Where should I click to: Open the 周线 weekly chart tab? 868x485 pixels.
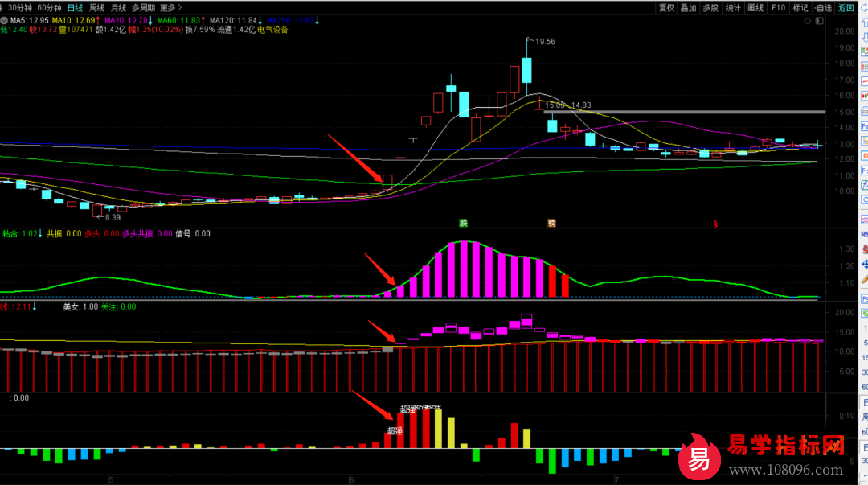[97, 8]
